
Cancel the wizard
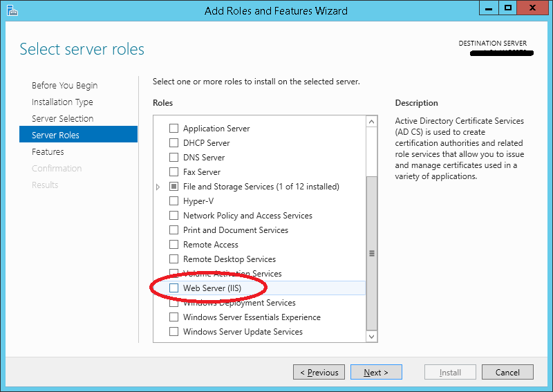507,373
